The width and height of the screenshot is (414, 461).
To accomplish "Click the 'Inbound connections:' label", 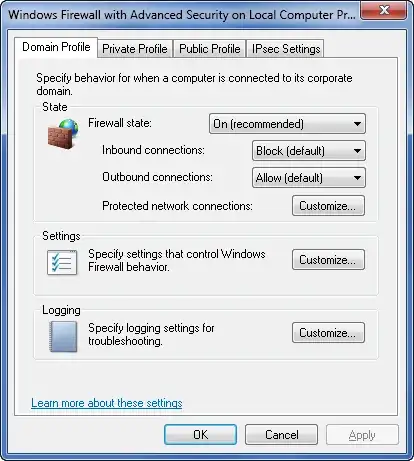I will (x=153, y=150).
